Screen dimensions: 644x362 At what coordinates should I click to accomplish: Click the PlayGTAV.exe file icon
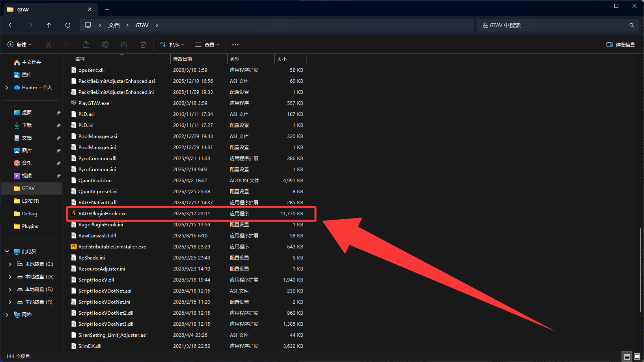tap(74, 103)
